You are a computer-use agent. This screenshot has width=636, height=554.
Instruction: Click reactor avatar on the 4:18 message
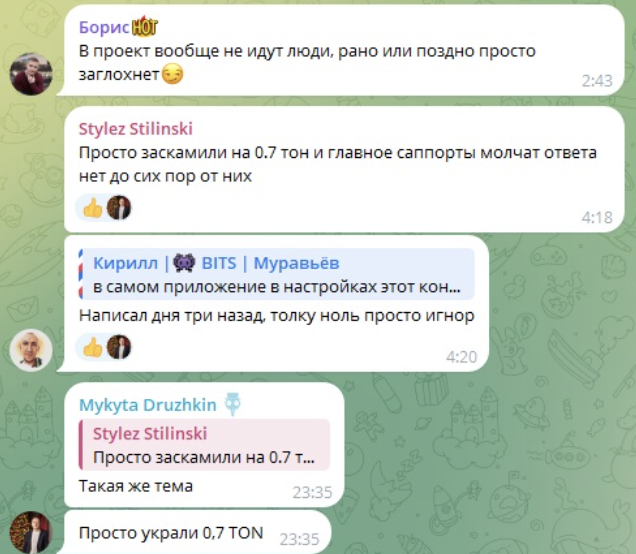tap(119, 208)
